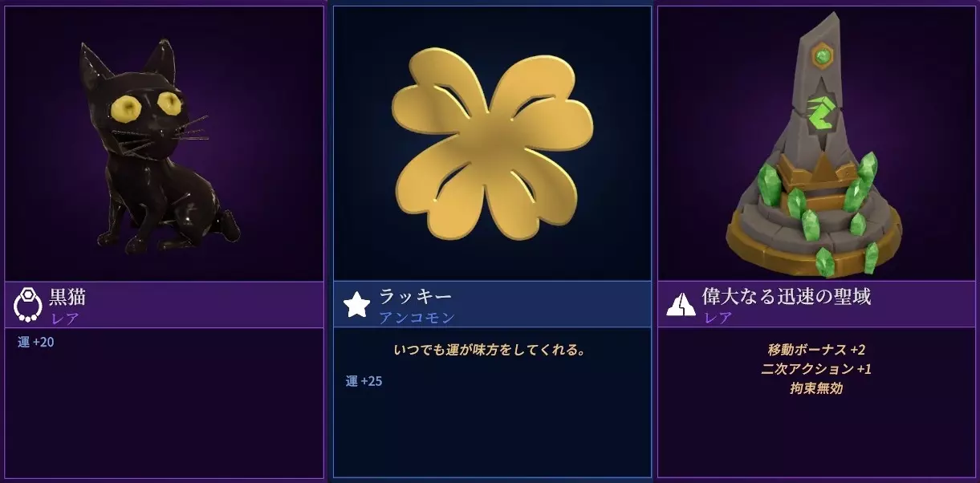Click the 拘束無効 effect line

(x=816, y=389)
